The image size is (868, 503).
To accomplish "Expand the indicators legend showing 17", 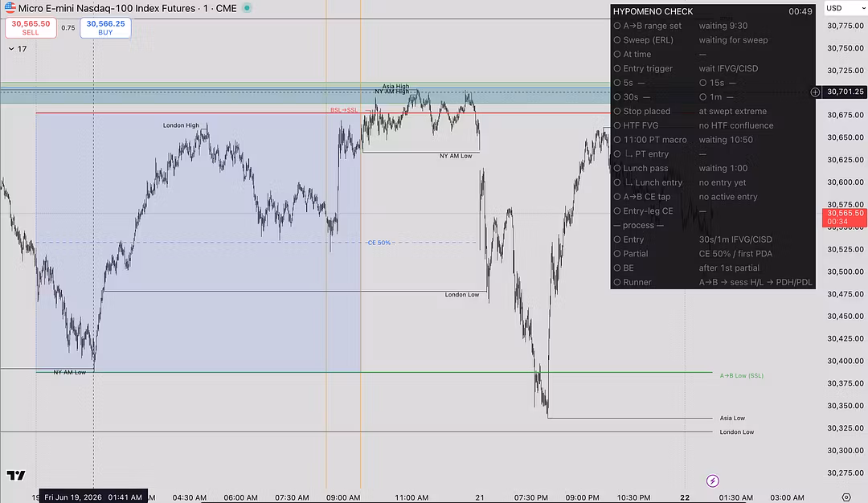I will tap(17, 49).
